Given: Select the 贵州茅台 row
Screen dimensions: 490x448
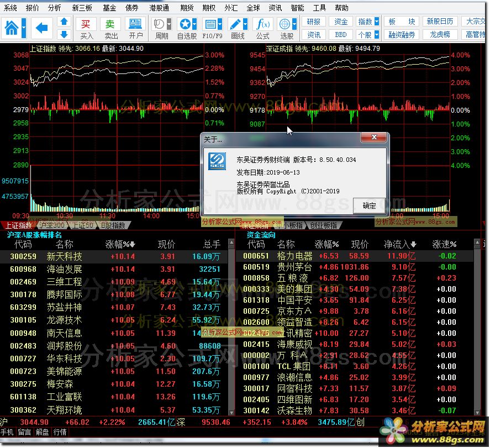Looking at the screenshot, I should pyautogui.click(x=354, y=267).
